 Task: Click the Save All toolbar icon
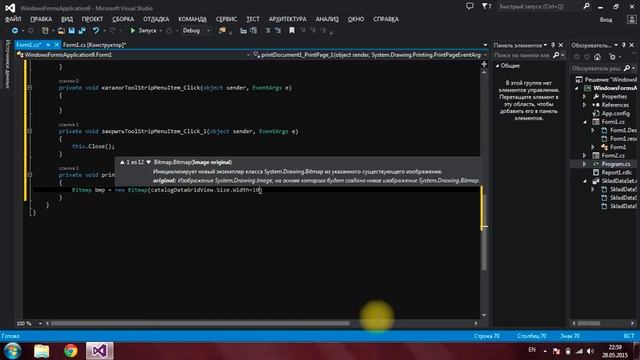(x=82, y=31)
